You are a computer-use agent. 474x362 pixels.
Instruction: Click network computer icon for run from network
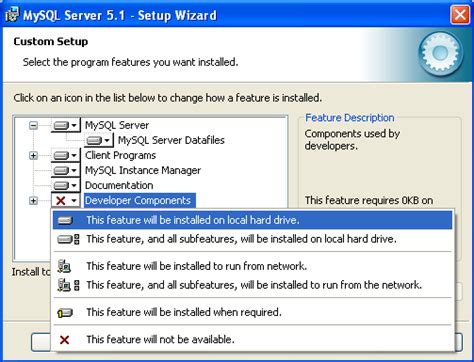click(64, 266)
